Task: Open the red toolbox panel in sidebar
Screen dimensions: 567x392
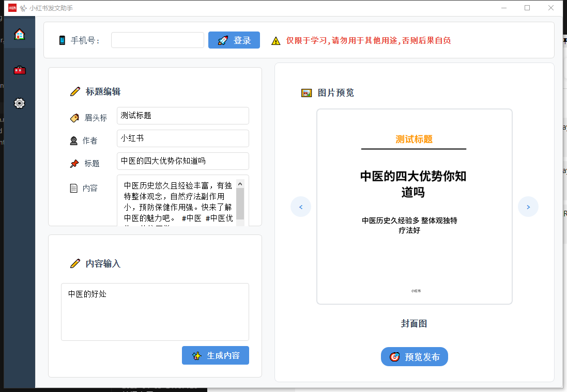Action: point(19,70)
